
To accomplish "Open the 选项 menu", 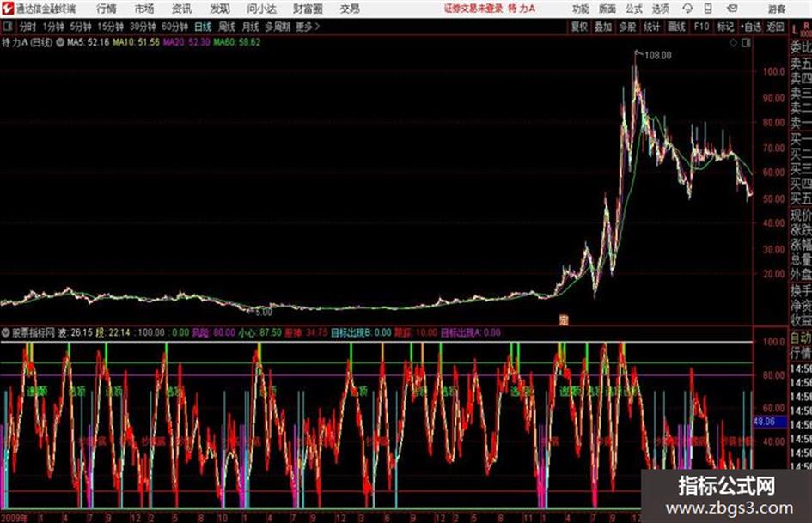I will [x=660, y=9].
